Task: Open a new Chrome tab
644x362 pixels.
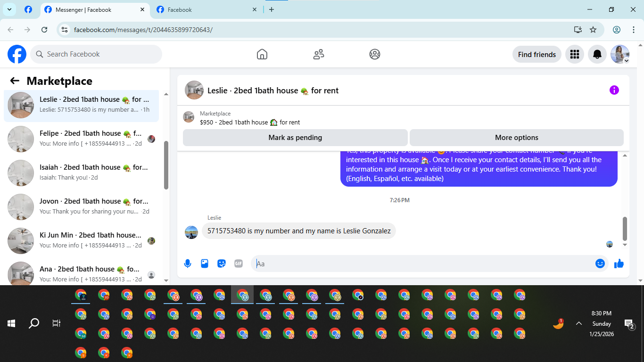Action: tap(272, 9)
